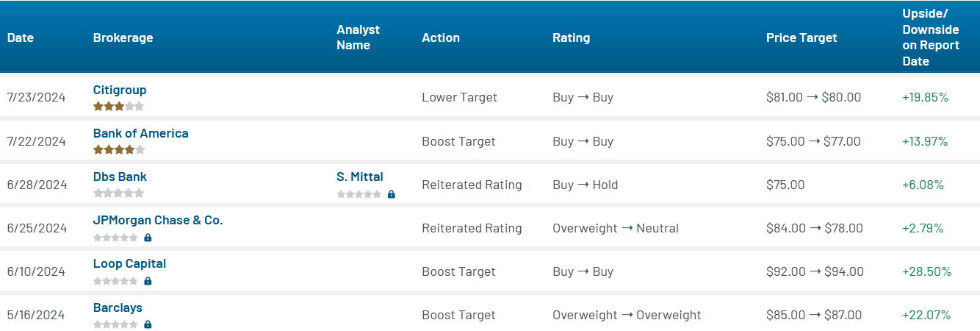This screenshot has height=331, width=980.
Task: Click the Lower Target action cell
Action: 459,97
